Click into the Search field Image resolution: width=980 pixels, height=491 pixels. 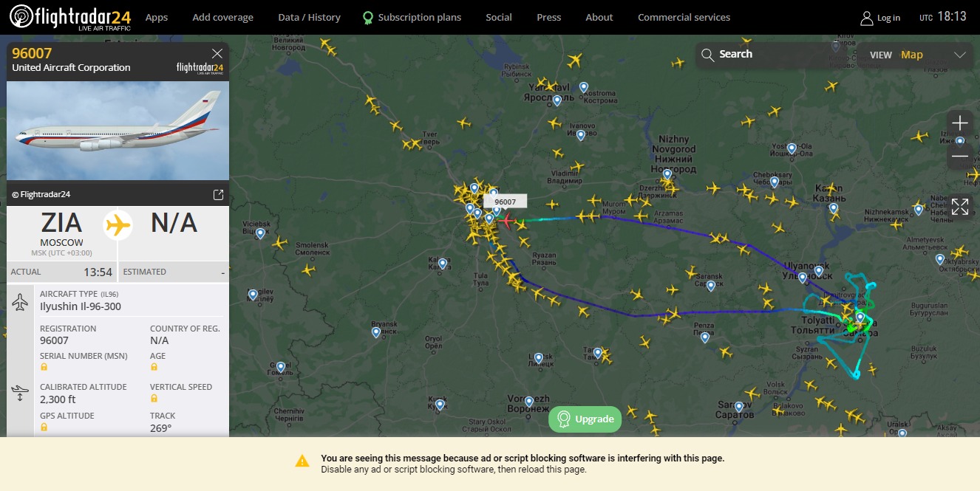point(769,55)
